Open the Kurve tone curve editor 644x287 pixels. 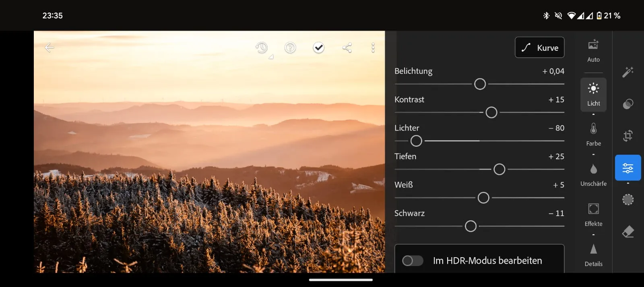(539, 48)
